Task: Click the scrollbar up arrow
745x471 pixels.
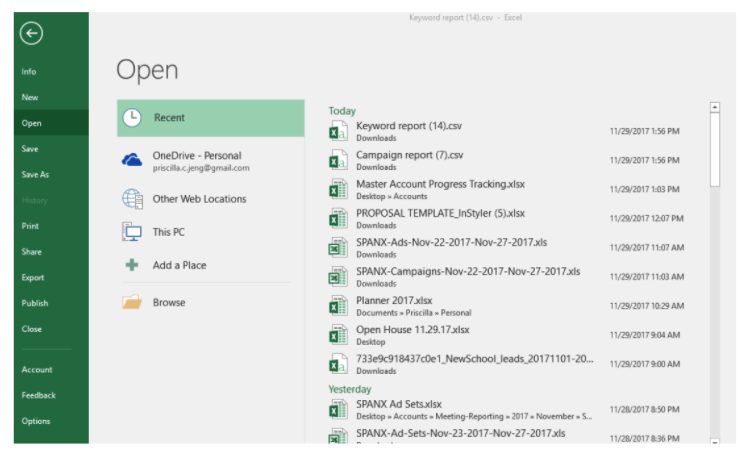Action: [715, 107]
